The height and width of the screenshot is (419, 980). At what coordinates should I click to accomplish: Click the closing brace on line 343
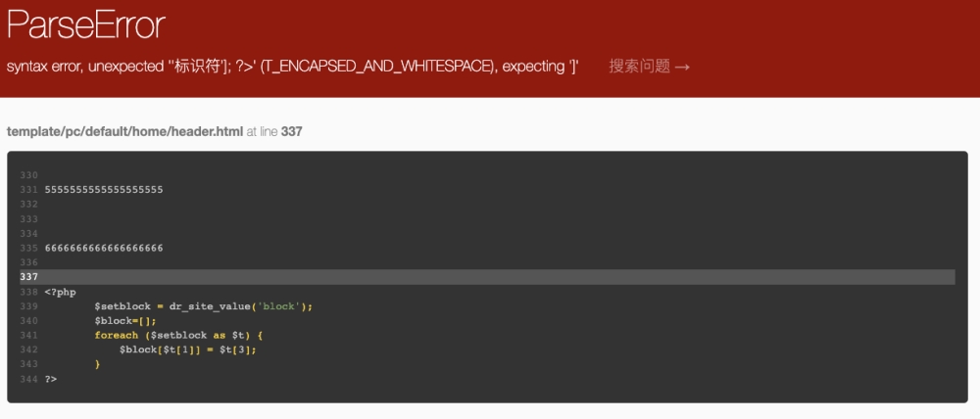tap(97, 364)
